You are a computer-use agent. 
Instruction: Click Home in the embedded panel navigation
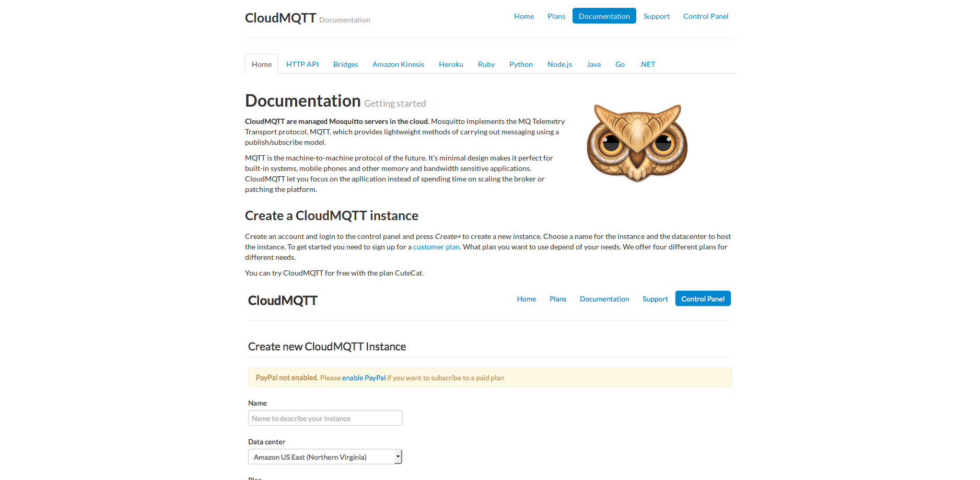point(527,299)
